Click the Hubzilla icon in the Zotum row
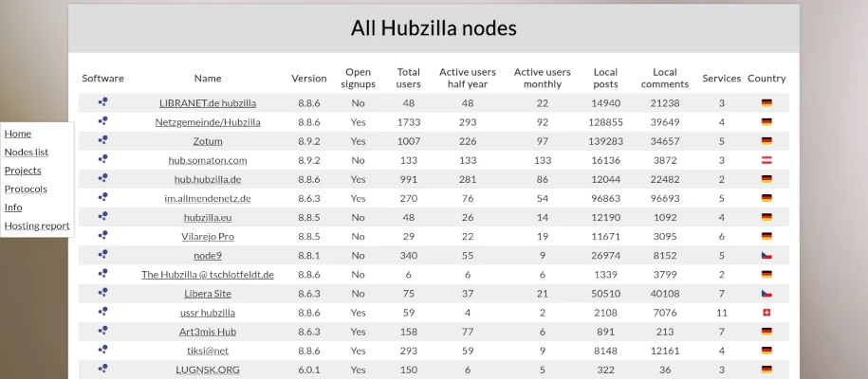This screenshot has height=379, width=868. [103, 140]
